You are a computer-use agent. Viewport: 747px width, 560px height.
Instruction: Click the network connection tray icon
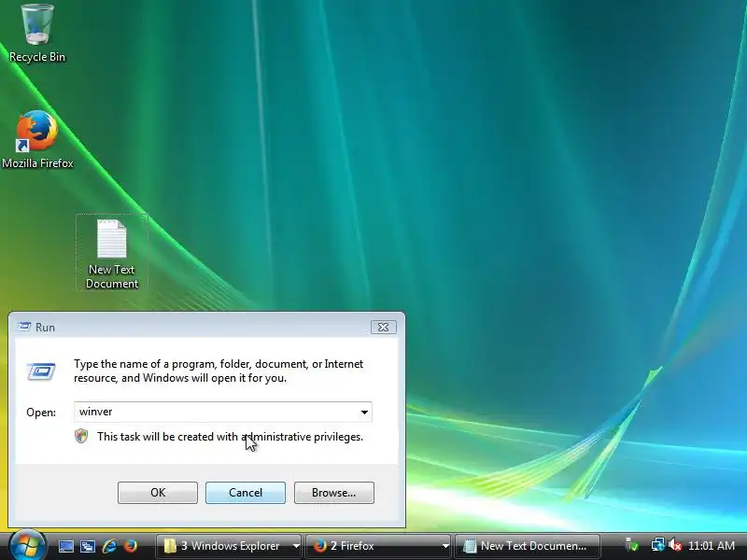[x=657, y=545]
